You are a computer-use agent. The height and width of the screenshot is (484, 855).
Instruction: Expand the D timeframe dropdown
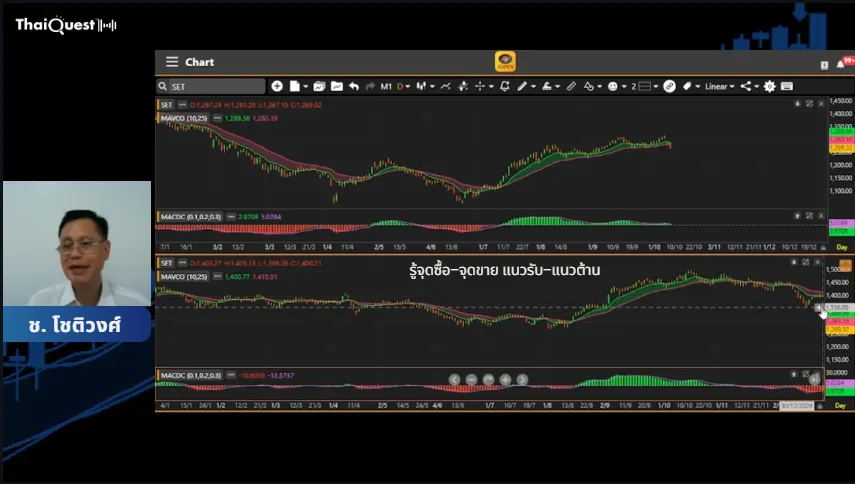403,87
